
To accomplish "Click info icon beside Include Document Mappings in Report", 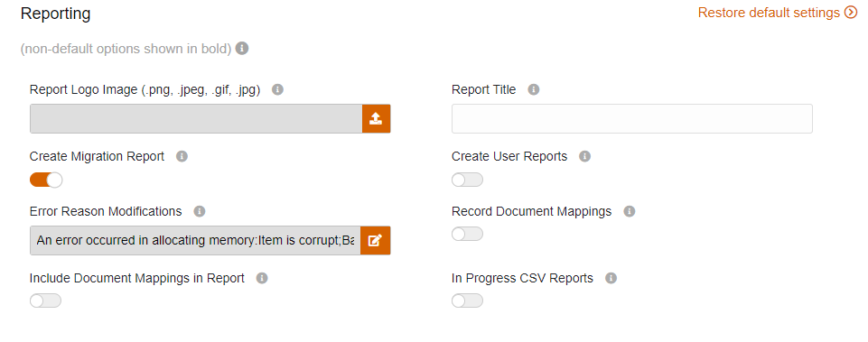I will 263,278.
